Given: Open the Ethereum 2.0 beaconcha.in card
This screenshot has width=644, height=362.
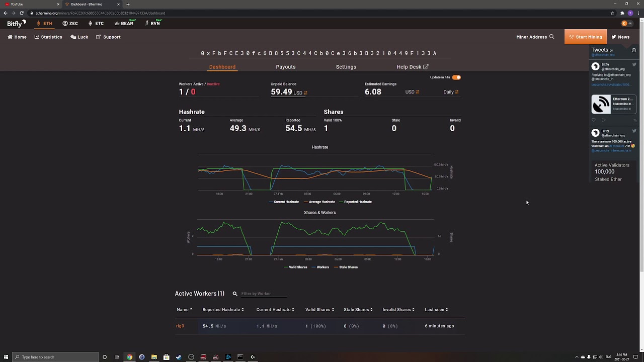Looking at the screenshot, I should 613,105.
